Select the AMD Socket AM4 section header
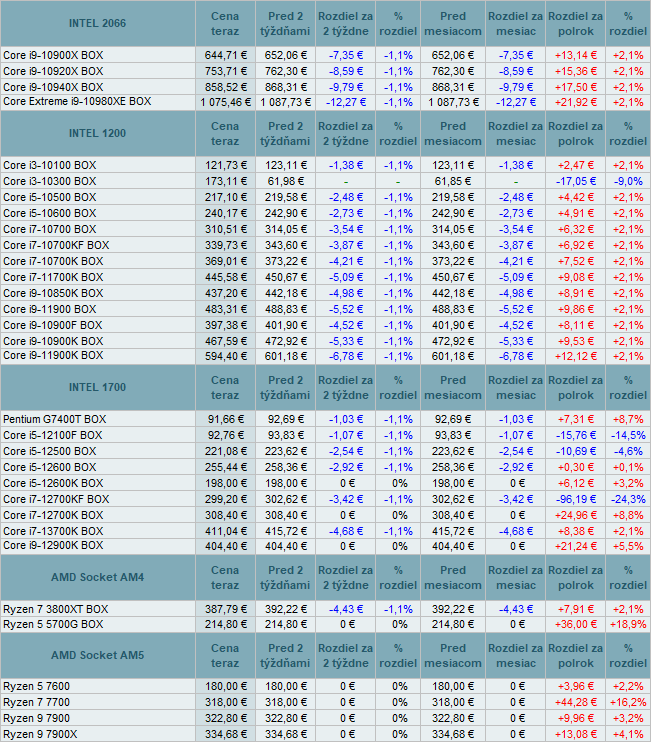This screenshot has width=651, height=742. pyautogui.click(x=97, y=577)
